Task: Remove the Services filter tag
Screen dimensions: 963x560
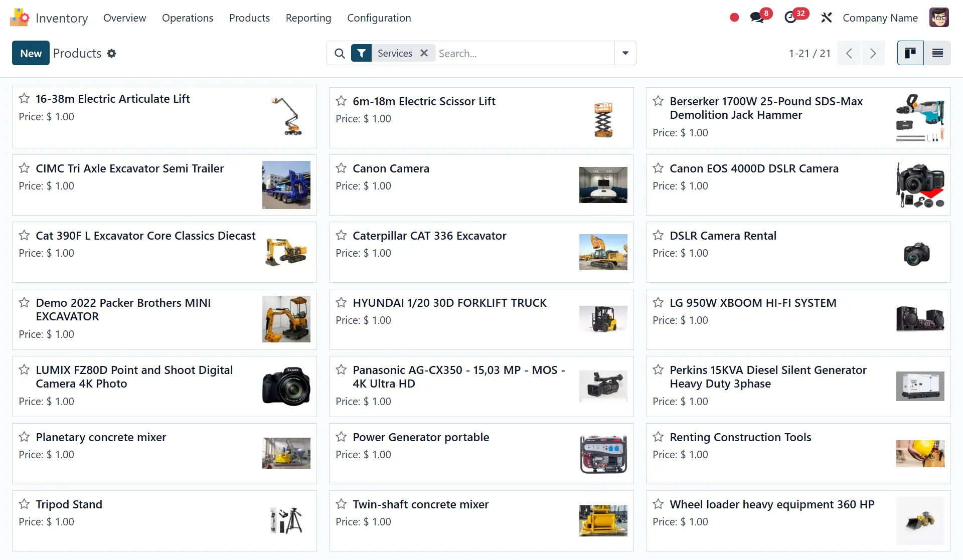Action: click(424, 53)
